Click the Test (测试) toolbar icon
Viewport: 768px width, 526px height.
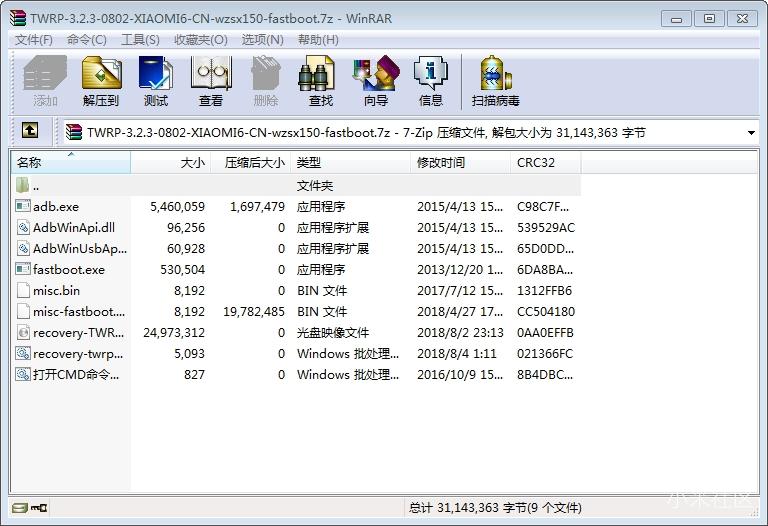tap(156, 73)
